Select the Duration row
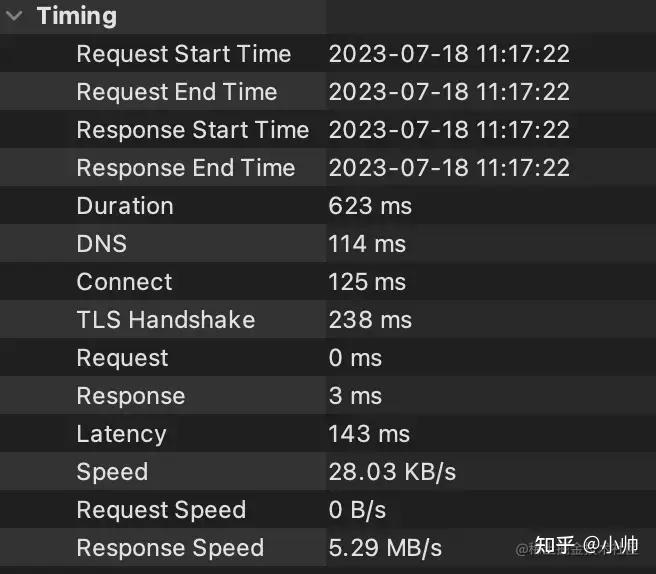 125,206
